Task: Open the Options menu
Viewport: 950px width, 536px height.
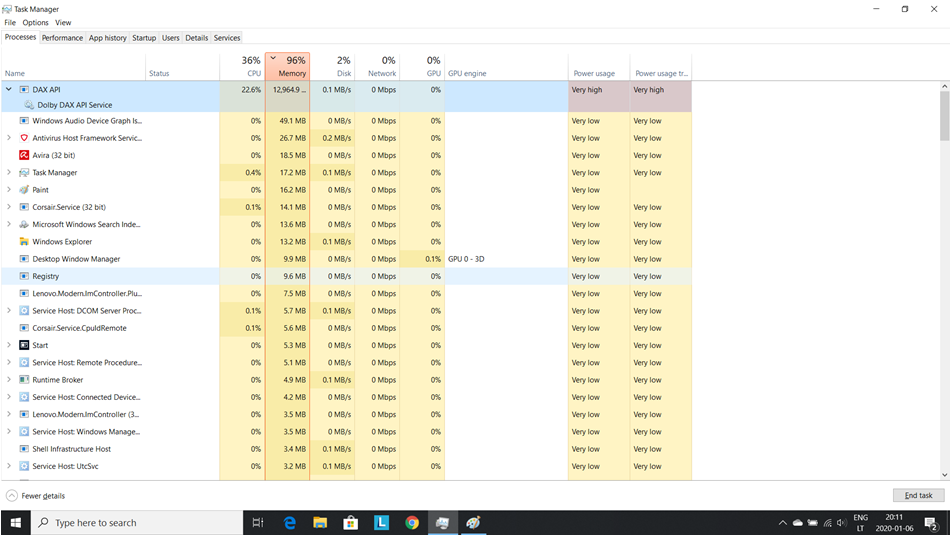Action: pyautogui.click(x=35, y=22)
